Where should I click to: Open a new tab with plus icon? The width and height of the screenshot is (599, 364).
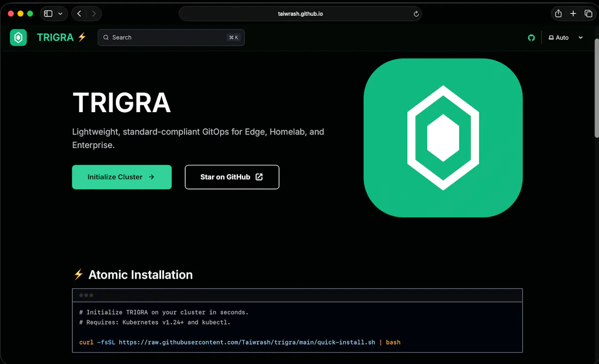click(574, 13)
